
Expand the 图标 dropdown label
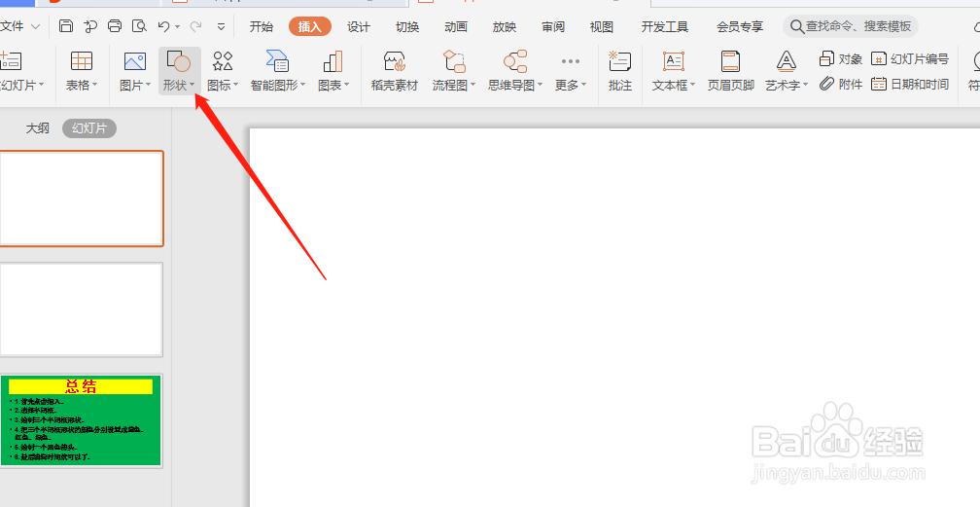(223, 85)
